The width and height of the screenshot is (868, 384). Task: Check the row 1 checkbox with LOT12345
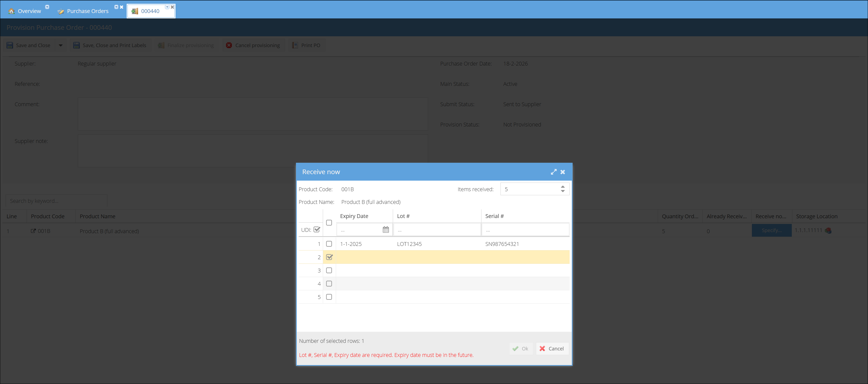point(329,244)
